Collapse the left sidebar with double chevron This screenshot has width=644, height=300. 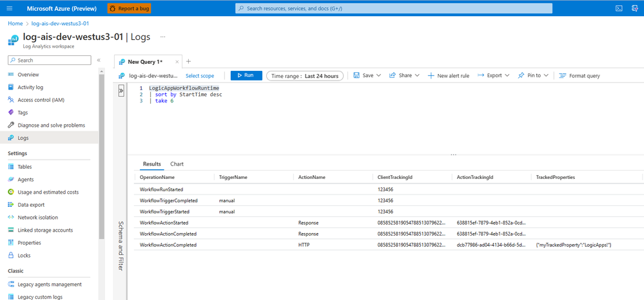(x=99, y=61)
